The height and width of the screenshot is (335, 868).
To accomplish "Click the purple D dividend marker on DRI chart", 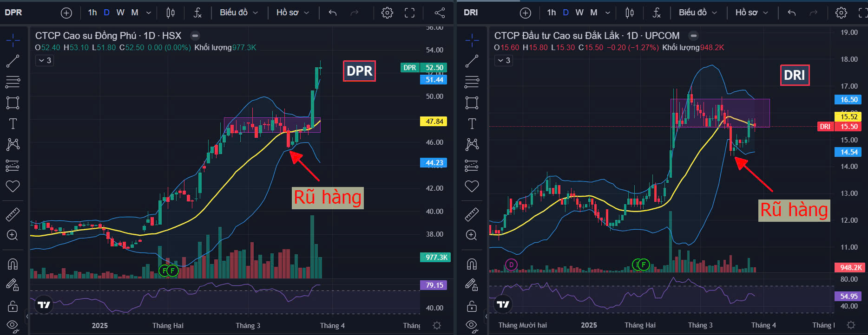I will [511, 265].
